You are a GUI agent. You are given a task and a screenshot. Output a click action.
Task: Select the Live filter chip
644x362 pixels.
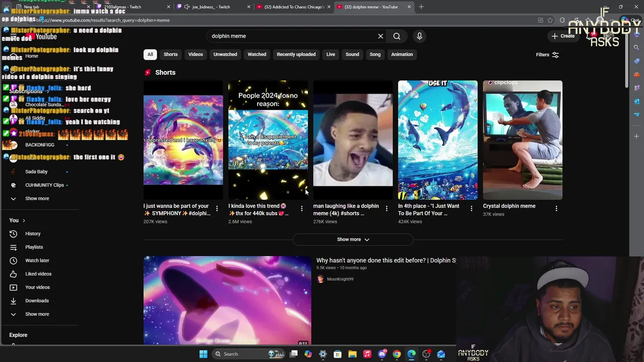coord(331,54)
